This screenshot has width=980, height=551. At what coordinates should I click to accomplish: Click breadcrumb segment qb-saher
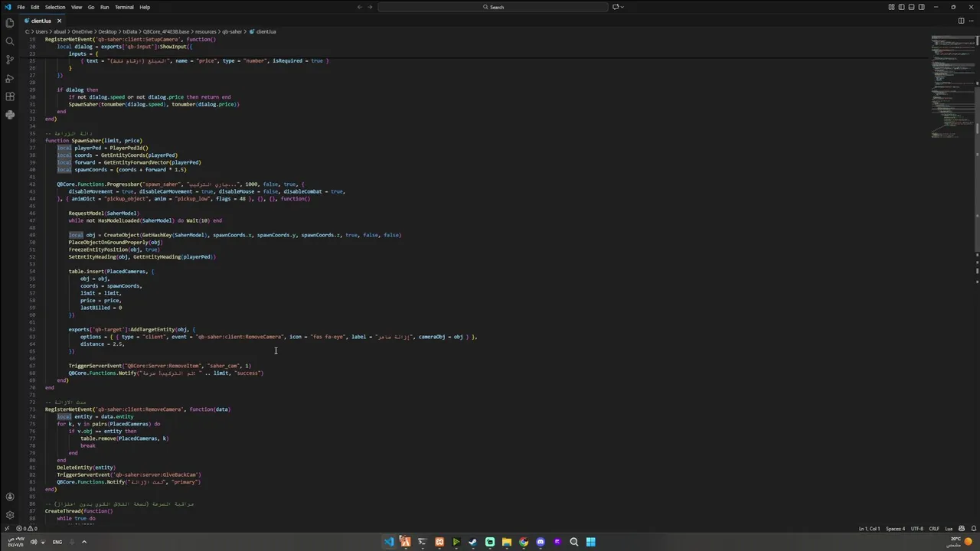[232, 31]
